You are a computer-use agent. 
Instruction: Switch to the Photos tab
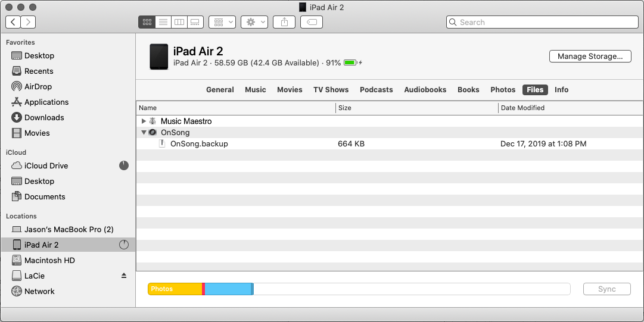503,90
